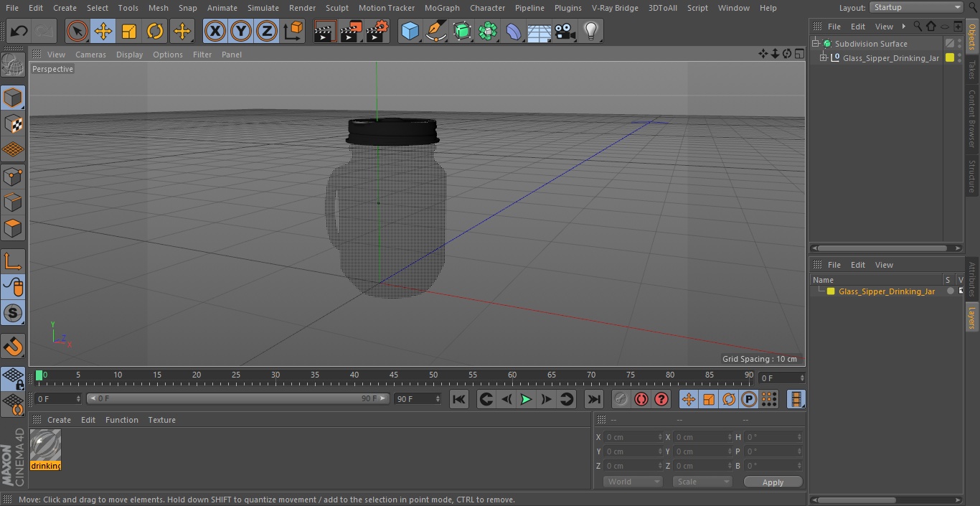
Task: Open the Layout dropdown showing Startup
Action: point(916,7)
